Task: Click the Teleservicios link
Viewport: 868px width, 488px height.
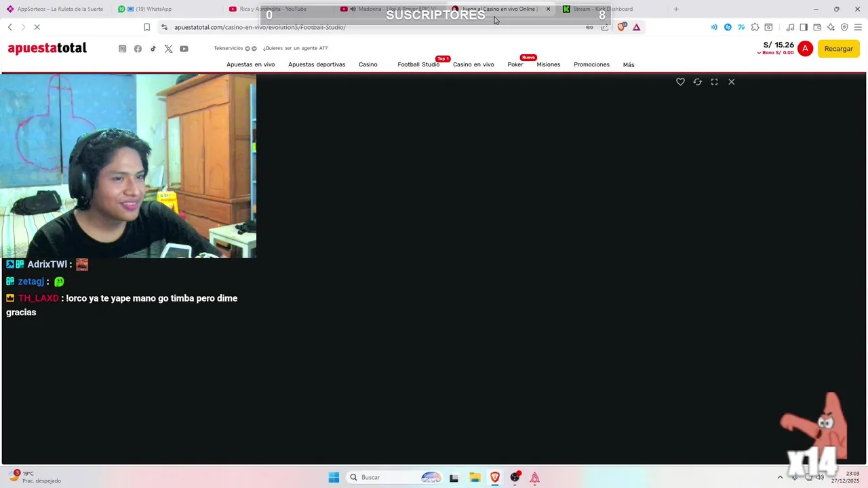Action: (x=229, y=48)
